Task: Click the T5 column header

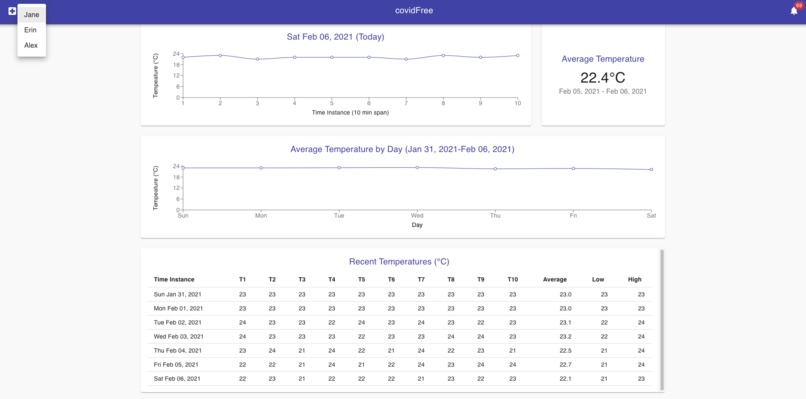Action: click(362, 280)
